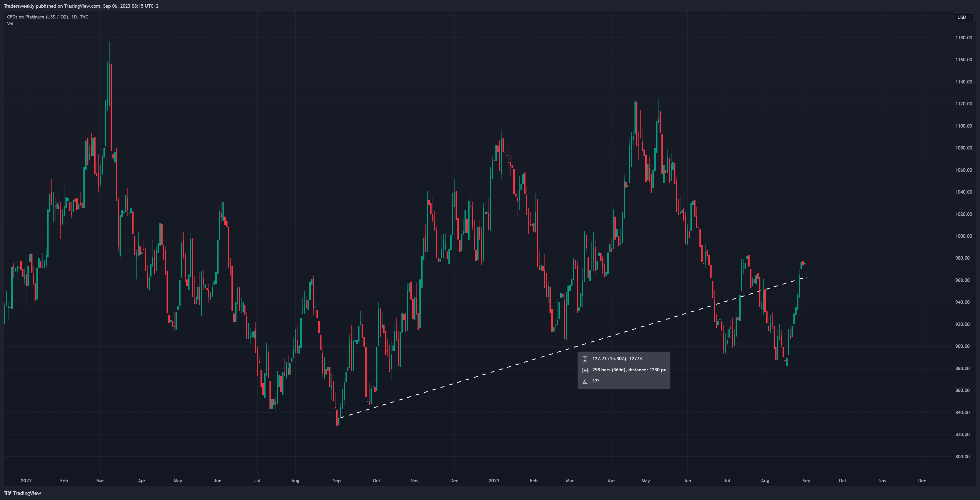Click the TradingView logo at bottom left

(x=22, y=493)
